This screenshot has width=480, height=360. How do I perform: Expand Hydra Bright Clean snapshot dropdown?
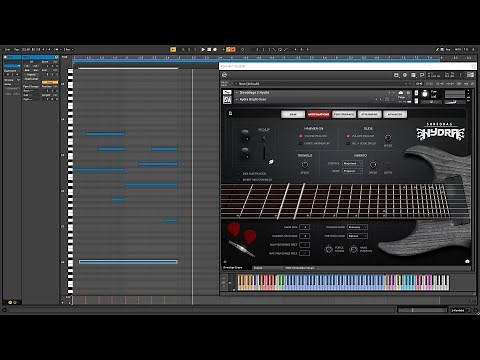click(237, 99)
